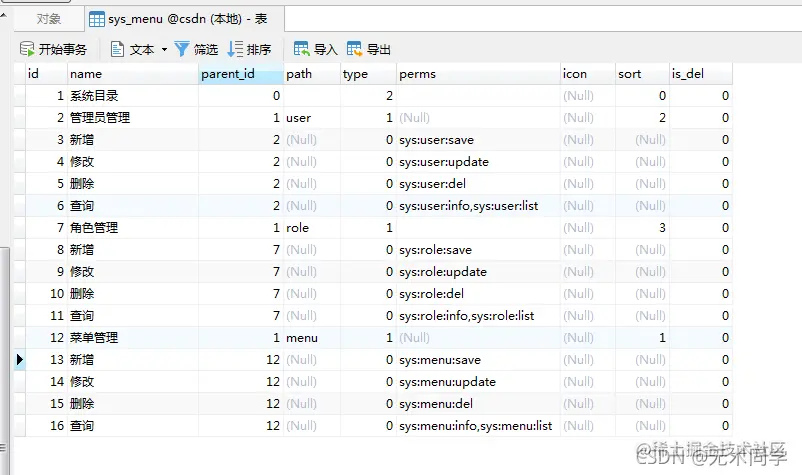Click the sys:user:info,sys:user:list cell
This screenshot has width=802, height=475.
pyautogui.click(x=479, y=206)
